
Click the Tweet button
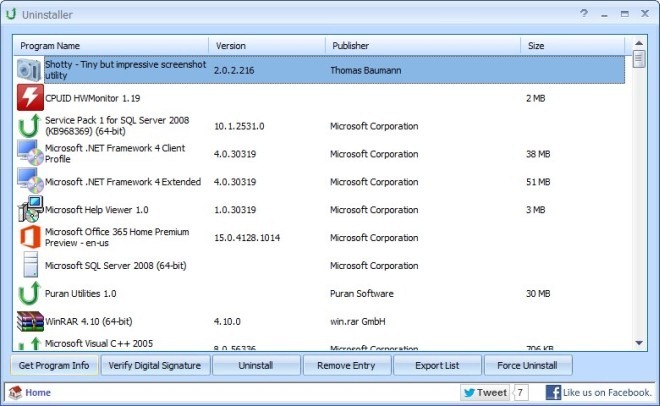[485, 393]
